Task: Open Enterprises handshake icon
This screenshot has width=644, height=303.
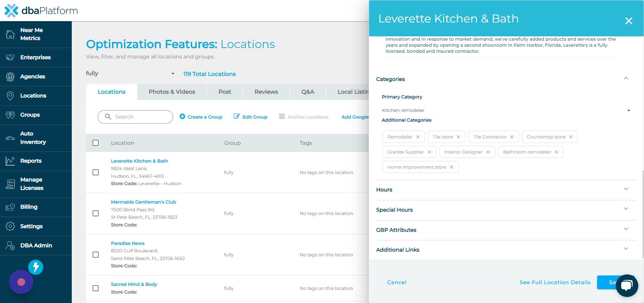Action: pyautogui.click(x=10, y=57)
